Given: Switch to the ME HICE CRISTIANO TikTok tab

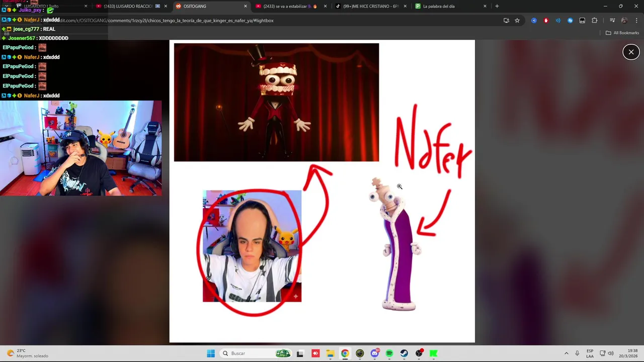Looking at the screenshot, I should point(370,6).
